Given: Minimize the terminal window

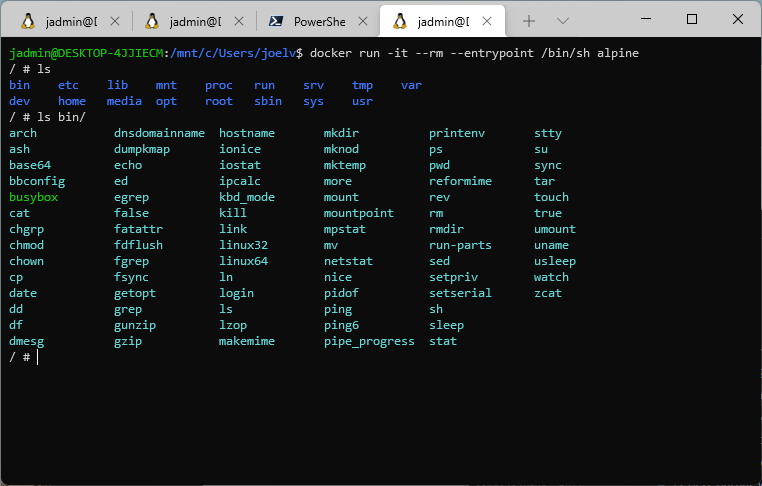Looking at the screenshot, I should 646,20.
